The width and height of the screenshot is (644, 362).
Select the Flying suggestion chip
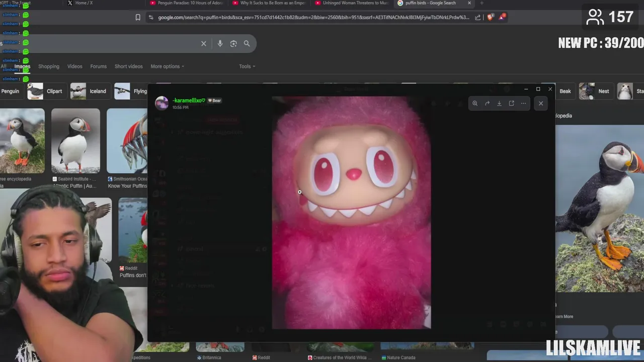pos(131,91)
